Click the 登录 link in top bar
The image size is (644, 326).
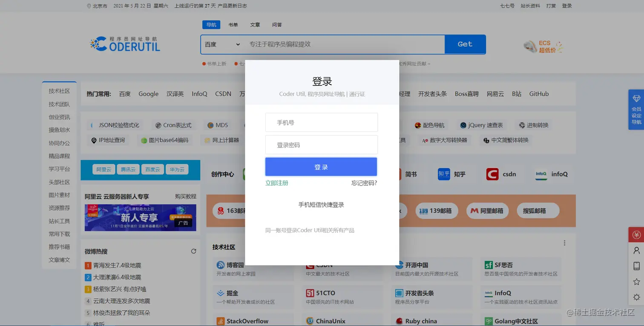coord(567,6)
